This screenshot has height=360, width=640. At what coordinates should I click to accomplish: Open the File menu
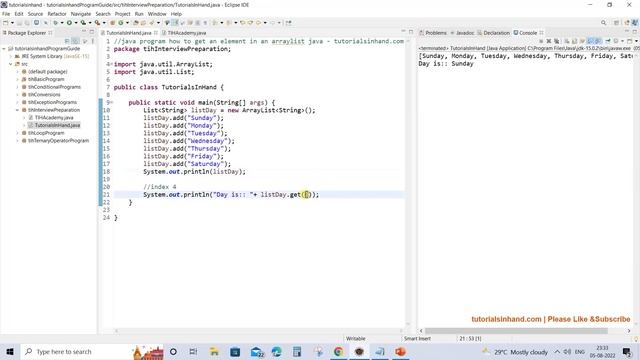click(6, 14)
